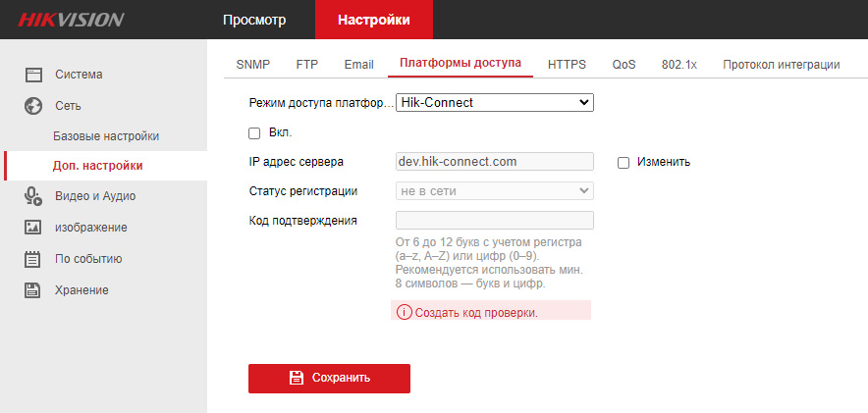Tick the Изменить checkbox

(624, 162)
